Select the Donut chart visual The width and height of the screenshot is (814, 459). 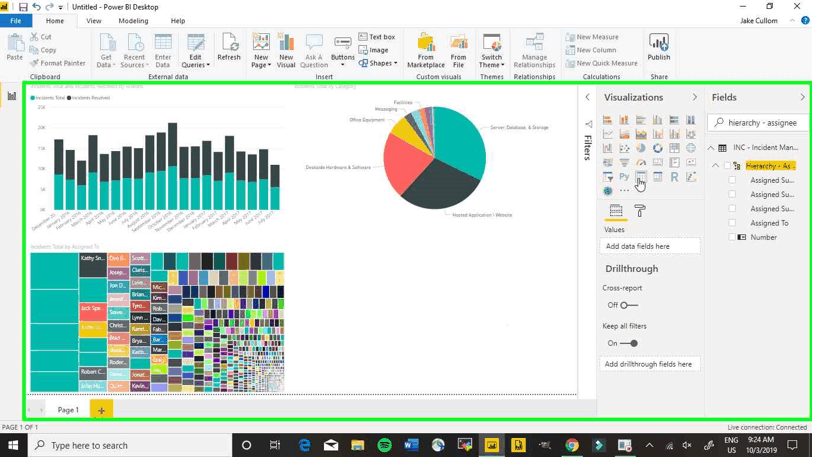coord(657,148)
